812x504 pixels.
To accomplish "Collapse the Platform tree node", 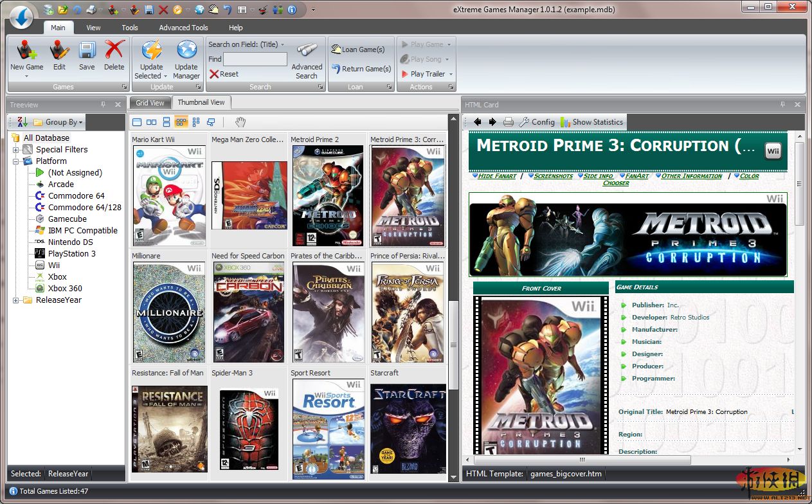I will 16,161.
